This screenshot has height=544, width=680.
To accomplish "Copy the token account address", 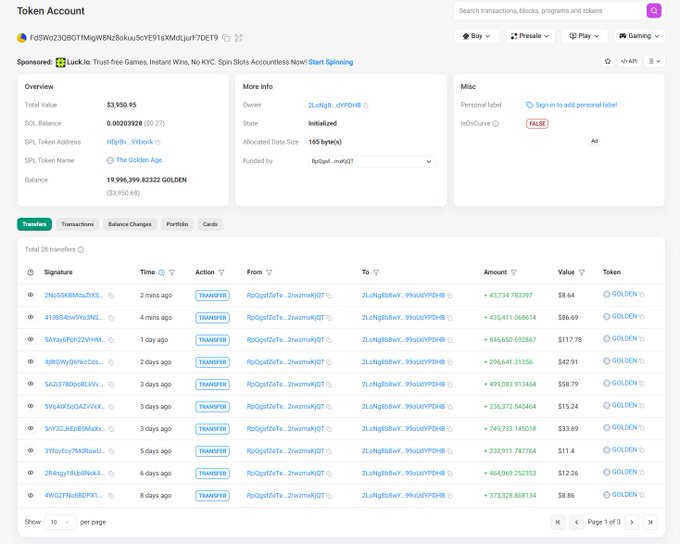I will point(226,38).
